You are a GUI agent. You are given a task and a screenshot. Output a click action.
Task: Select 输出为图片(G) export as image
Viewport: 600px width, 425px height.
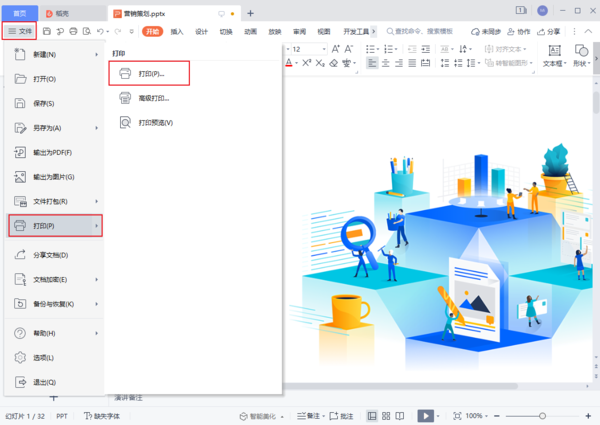52,177
